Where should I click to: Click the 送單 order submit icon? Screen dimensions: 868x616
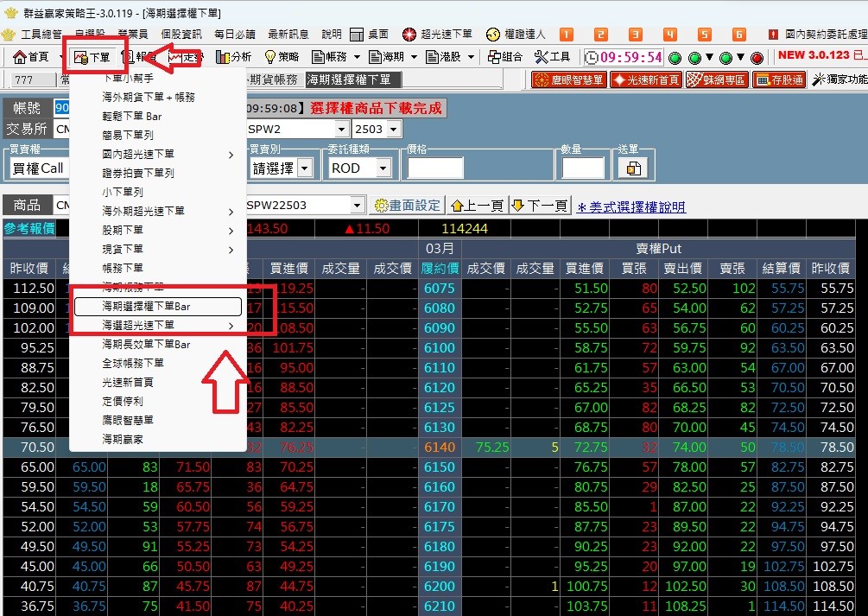click(633, 169)
